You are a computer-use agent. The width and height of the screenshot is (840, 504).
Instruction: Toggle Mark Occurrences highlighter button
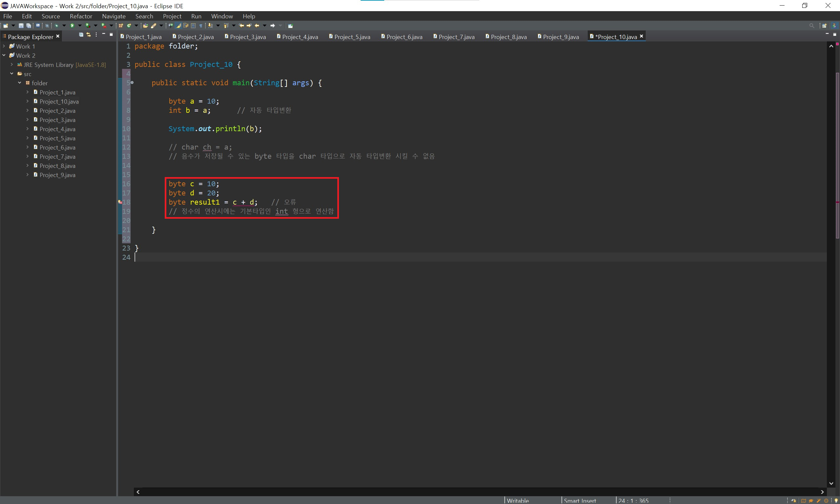(x=178, y=26)
